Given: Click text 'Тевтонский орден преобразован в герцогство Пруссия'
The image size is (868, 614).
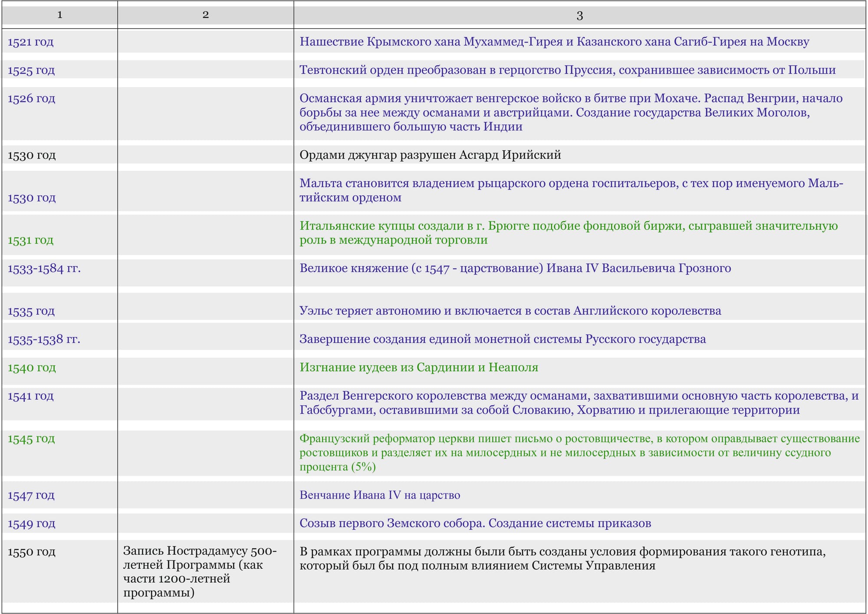Looking at the screenshot, I should (457, 70).
